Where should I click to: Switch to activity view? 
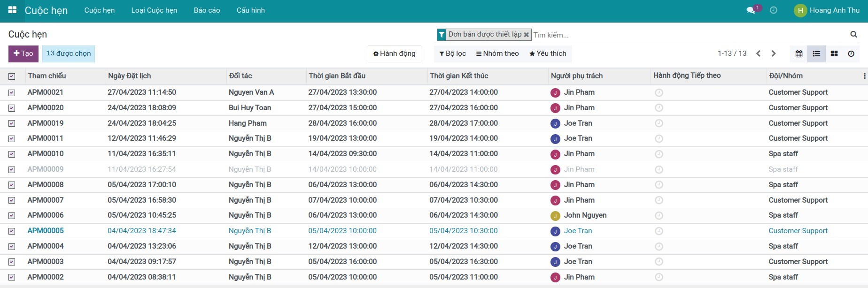851,54
